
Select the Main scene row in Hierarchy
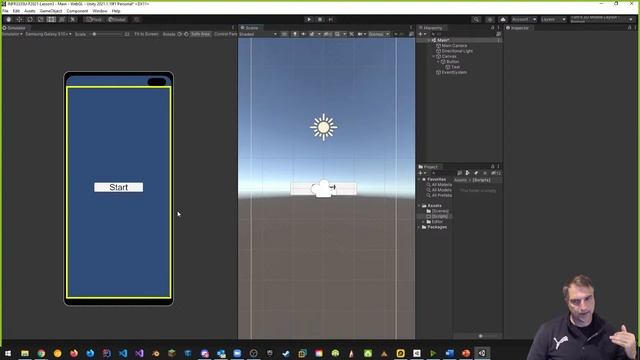tap(459, 40)
